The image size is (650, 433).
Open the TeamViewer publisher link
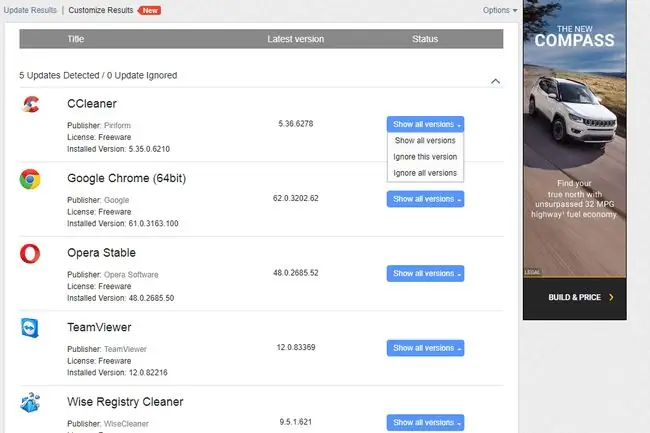click(125, 349)
